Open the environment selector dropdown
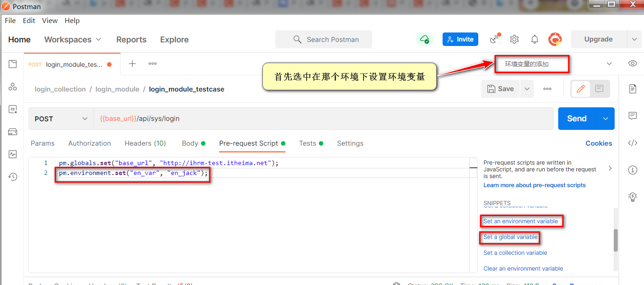 click(609, 64)
